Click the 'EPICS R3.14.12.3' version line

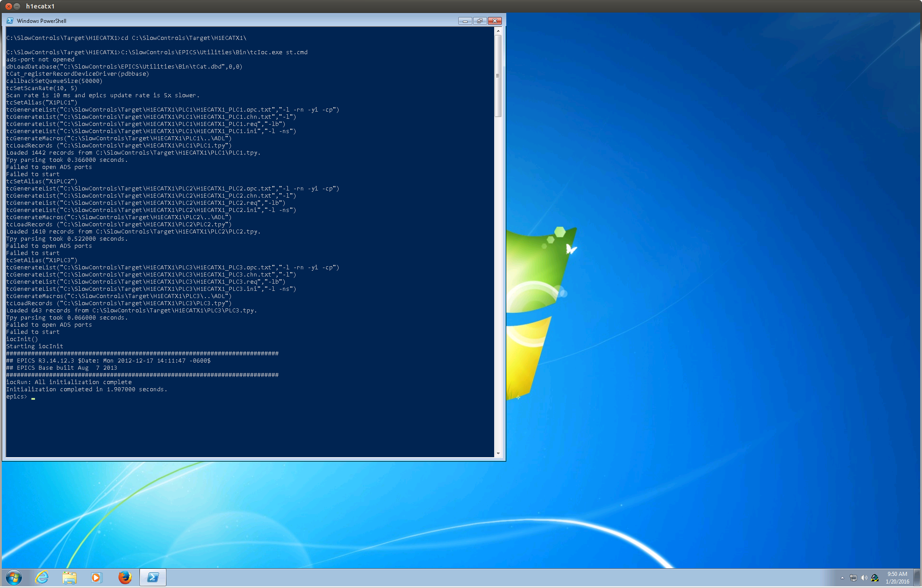click(x=108, y=361)
